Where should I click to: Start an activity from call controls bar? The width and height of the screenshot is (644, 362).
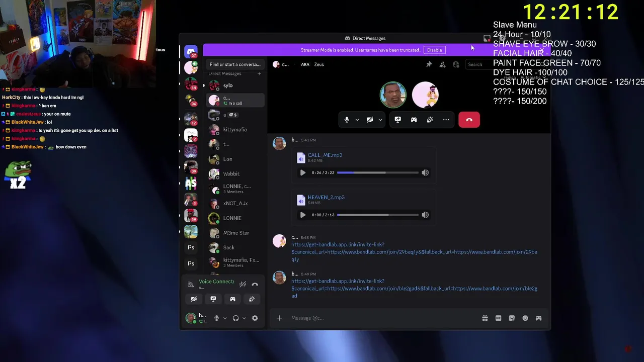pos(414,120)
